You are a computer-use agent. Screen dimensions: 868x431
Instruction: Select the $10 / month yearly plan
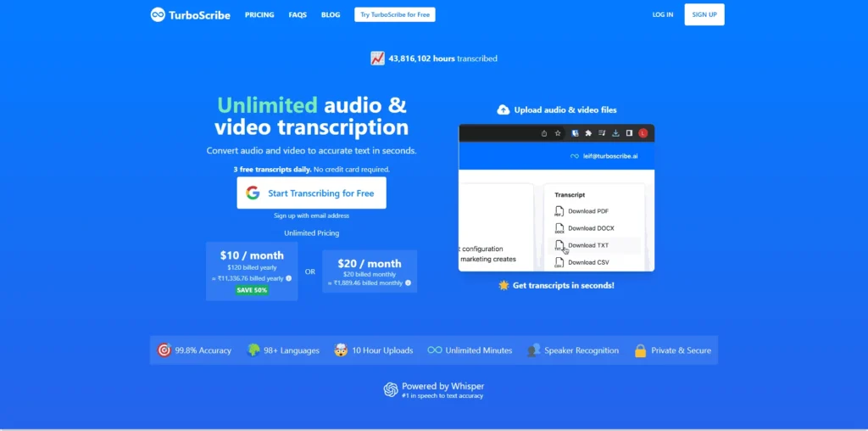(x=252, y=271)
